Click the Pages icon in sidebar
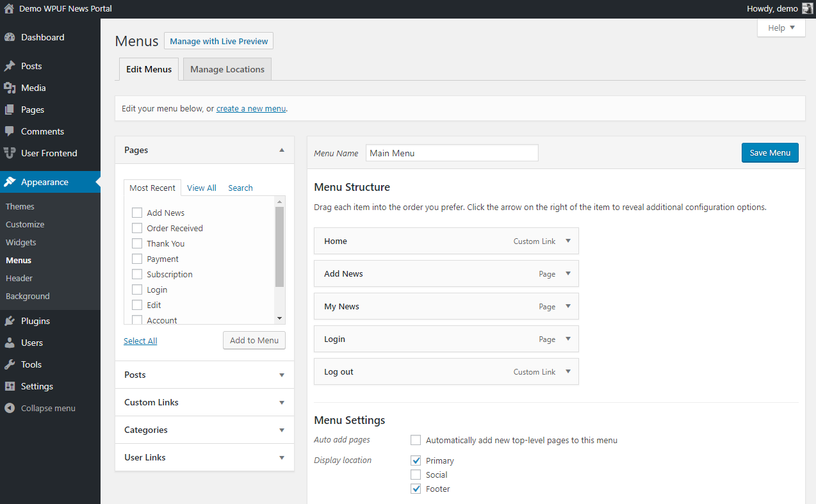 pyautogui.click(x=10, y=110)
